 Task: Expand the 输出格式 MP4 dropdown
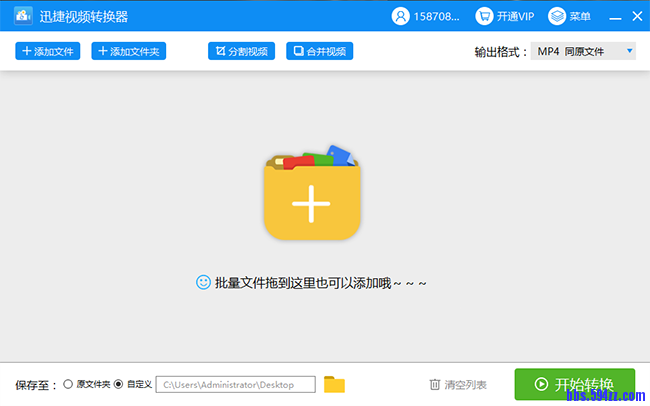point(583,51)
